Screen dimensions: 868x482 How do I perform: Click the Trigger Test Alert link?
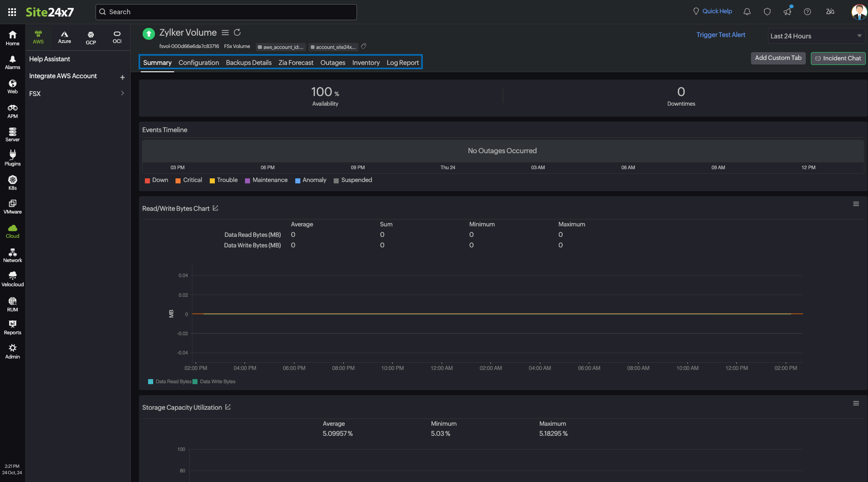(x=720, y=35)
